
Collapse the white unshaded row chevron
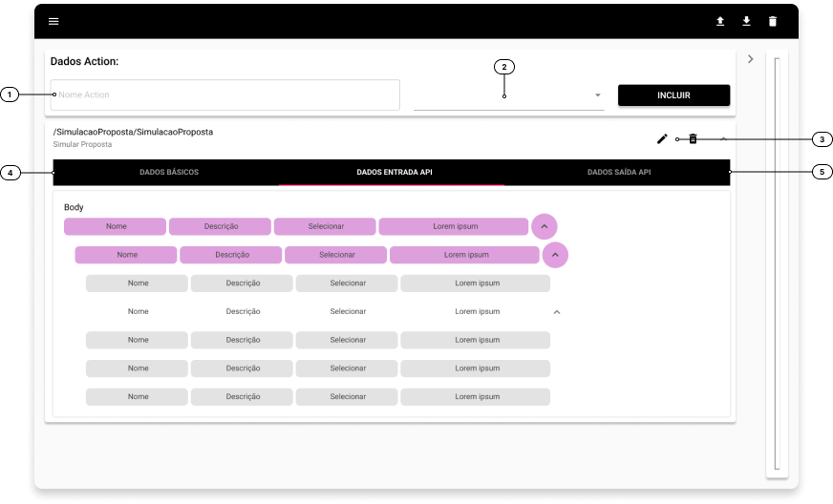pyautogui.click(x=557, y=312)
